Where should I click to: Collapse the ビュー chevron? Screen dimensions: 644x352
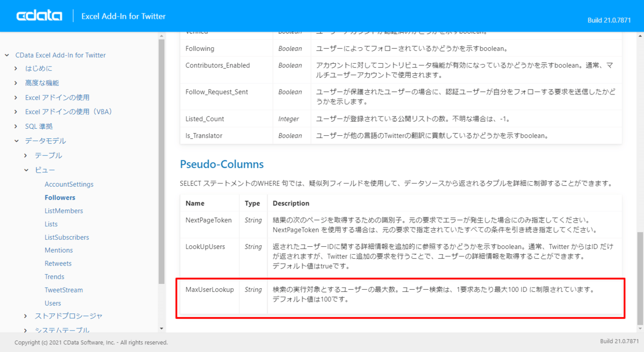pos(26,170)
